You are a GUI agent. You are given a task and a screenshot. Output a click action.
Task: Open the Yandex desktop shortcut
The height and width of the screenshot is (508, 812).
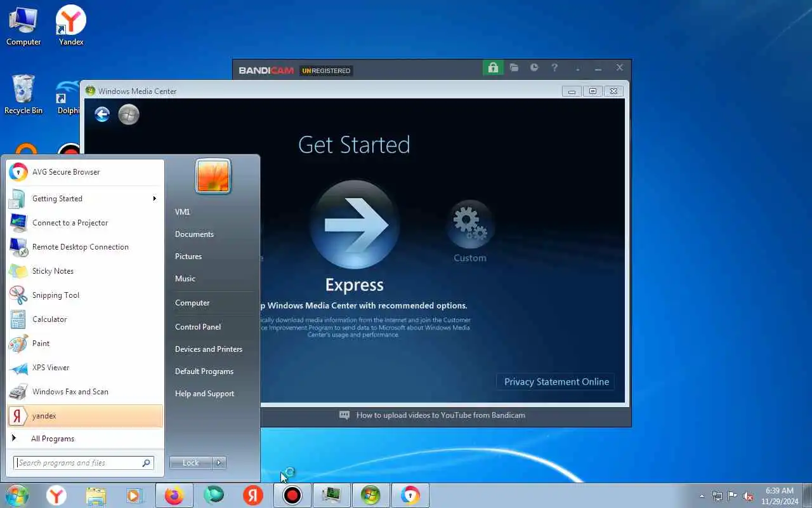pos(71,26)
